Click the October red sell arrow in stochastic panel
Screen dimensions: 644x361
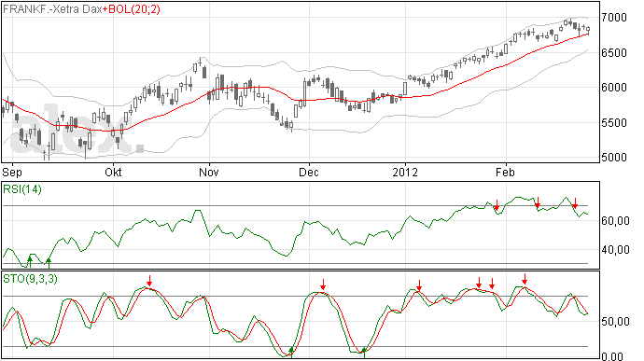click(149, 281)
